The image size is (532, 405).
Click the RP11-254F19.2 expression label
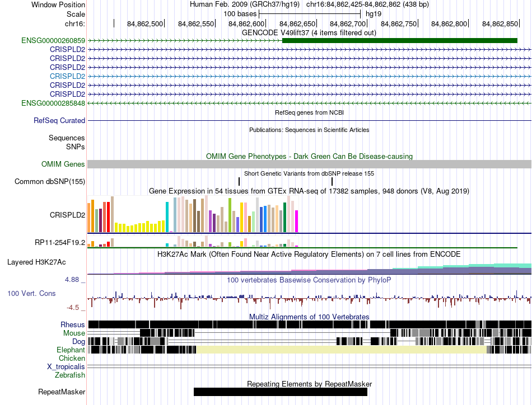60,243
